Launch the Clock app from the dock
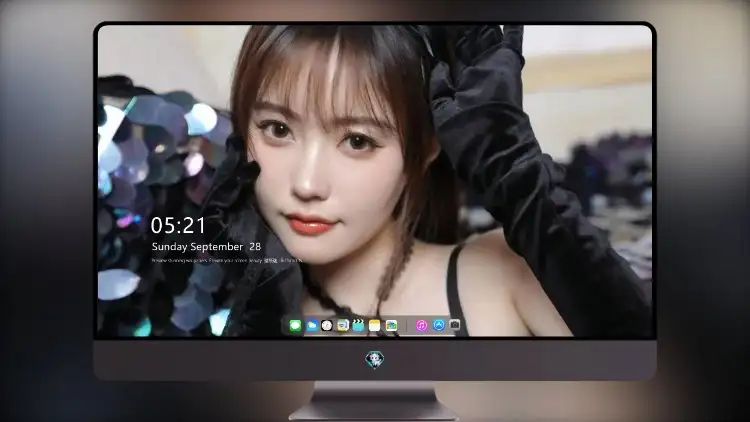 [x=327, y=326]
